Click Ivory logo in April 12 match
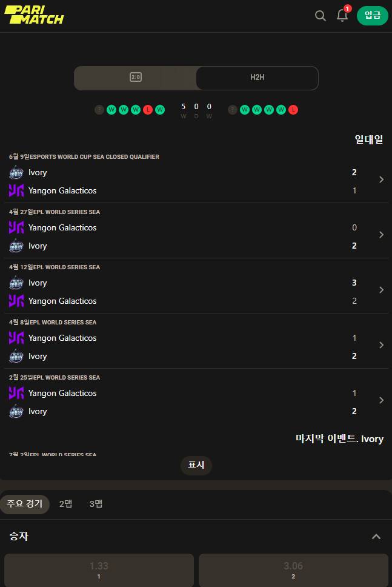Screen dimensions: 392x587 (16, 283)
